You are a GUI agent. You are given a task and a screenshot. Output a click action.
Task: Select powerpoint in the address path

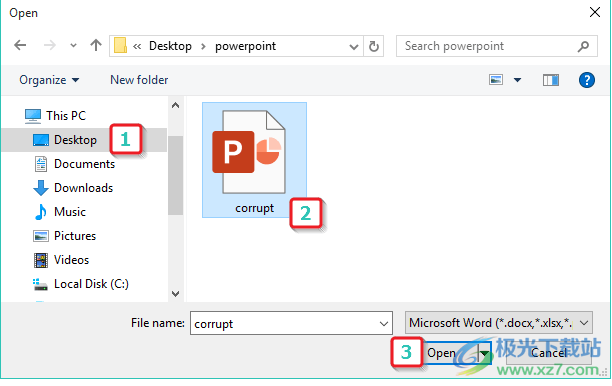[246, 46]
